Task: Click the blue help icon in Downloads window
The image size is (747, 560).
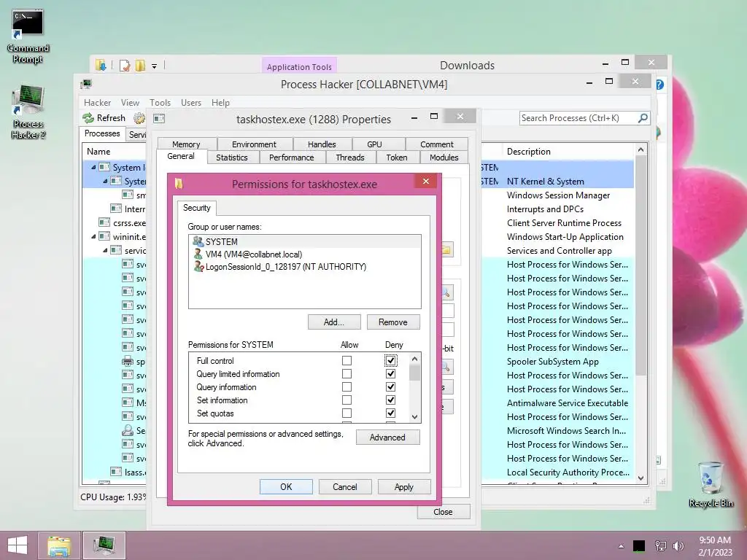Action: [659, 85]
